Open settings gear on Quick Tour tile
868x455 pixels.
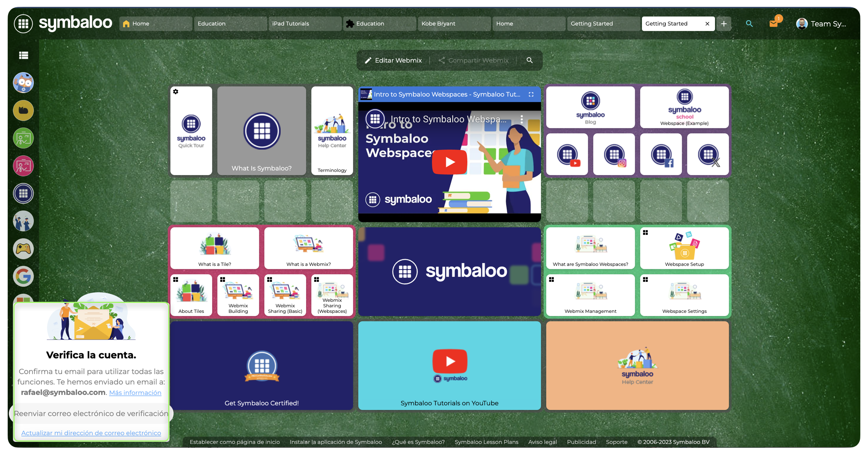176,92
